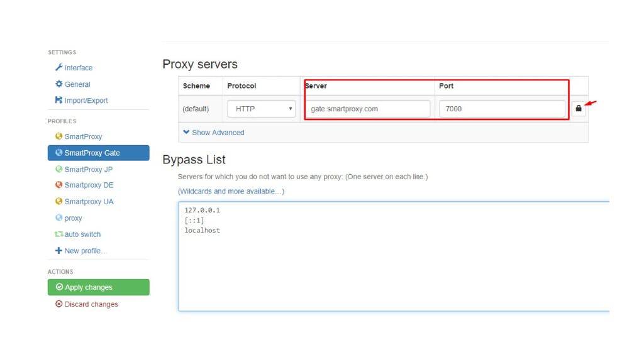Image resolution: width=644 pixels, height=362 pixels.
Task: Click the Server field with gate.smartproxy.com
Action: [x=367, y=109]
